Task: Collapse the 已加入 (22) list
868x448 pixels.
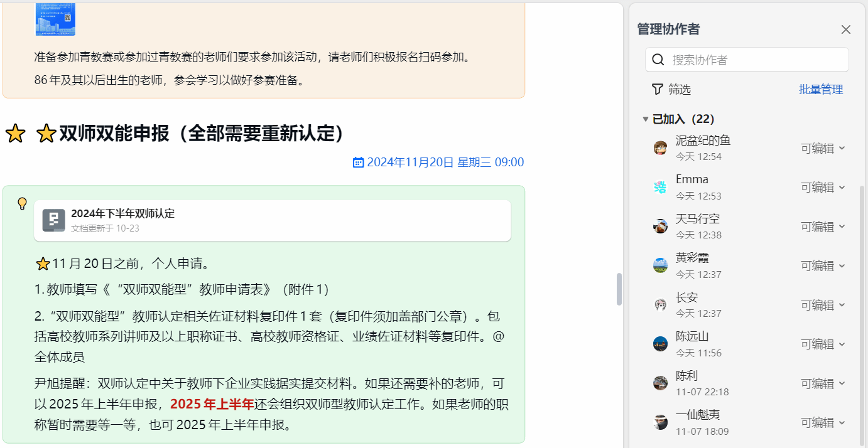Action: coord(646,119)
